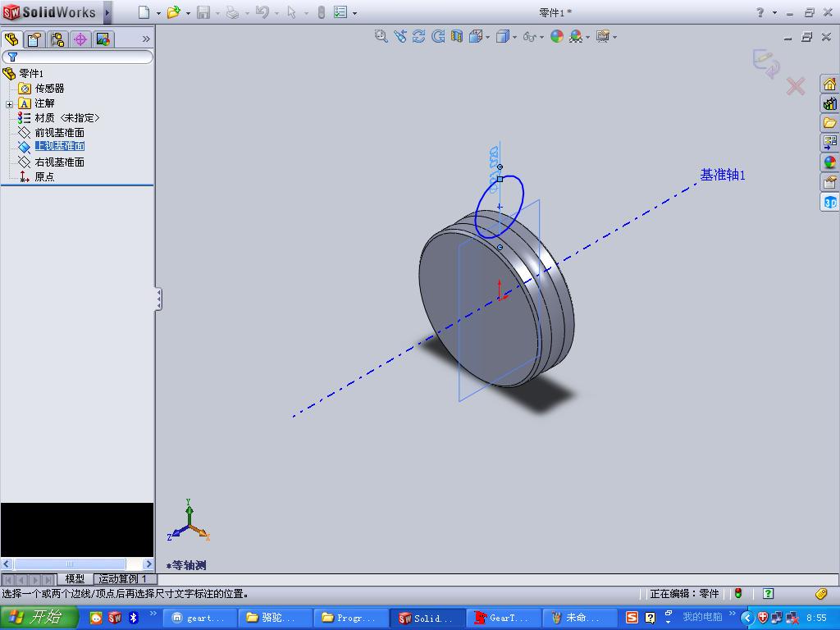Switch to the 模型 model tab
The width and height of the screenshot is (840, 630).
tap(75, 578)
